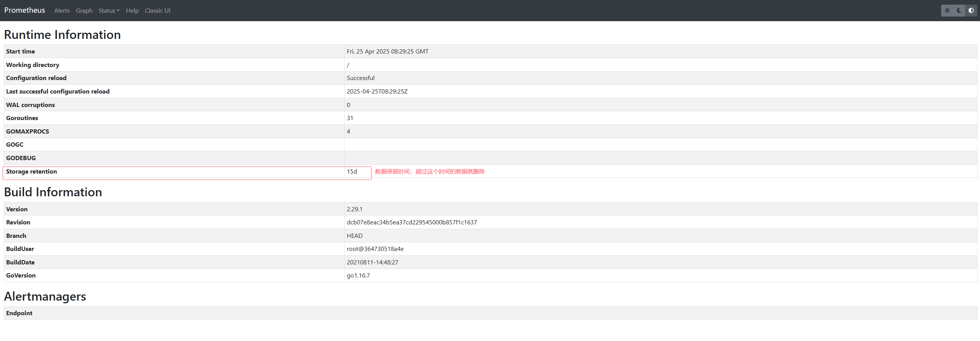Select the Start time value 'Fri, 25 Apr 2025 08:29:25 GMT'
Viewport: 980px width, 341px height.
(x=388, y=52)
